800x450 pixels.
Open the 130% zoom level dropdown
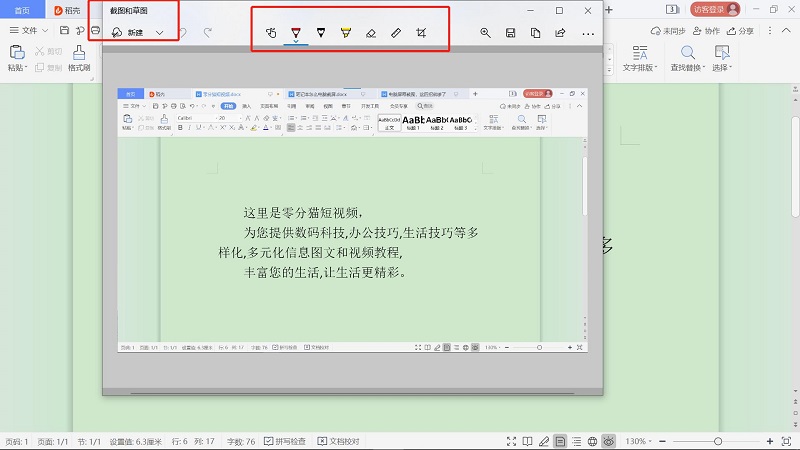pyautogui.click(x=641, y=441)
